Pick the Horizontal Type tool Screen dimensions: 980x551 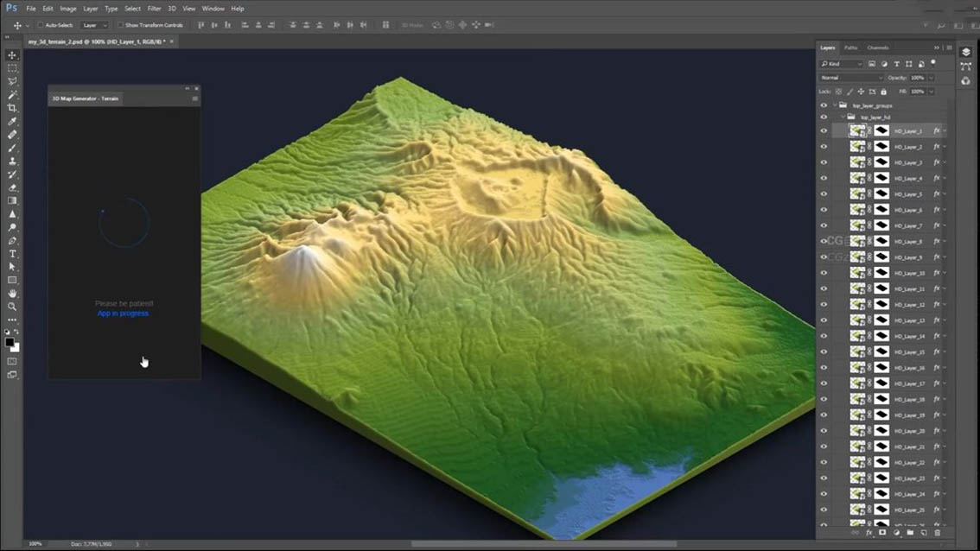tap(12, 254)
